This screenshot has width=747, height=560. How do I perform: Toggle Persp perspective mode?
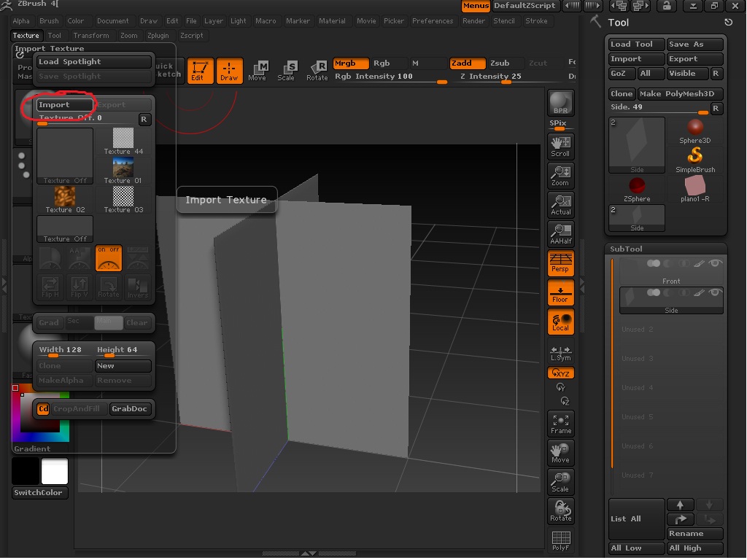coord(561,263)
